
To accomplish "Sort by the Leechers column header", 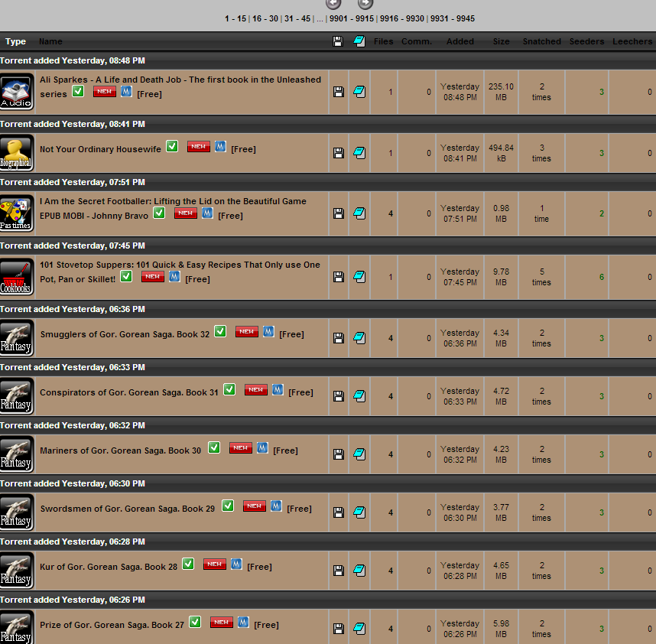I will point(632,41).
